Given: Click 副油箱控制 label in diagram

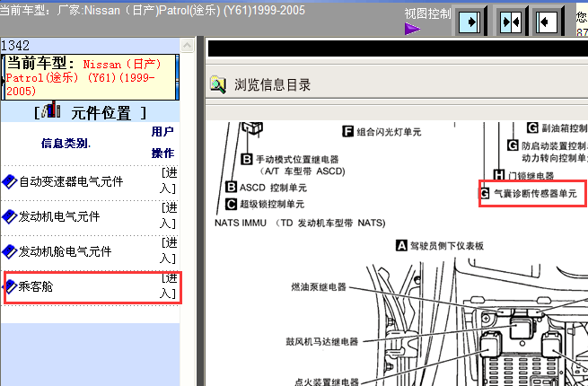Looking at the screenshot, I should coord(565,127).
